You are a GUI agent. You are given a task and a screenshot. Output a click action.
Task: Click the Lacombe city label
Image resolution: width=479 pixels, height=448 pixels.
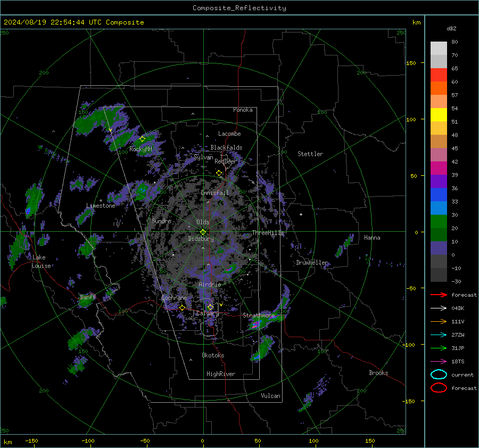click(x=229, y=134)
